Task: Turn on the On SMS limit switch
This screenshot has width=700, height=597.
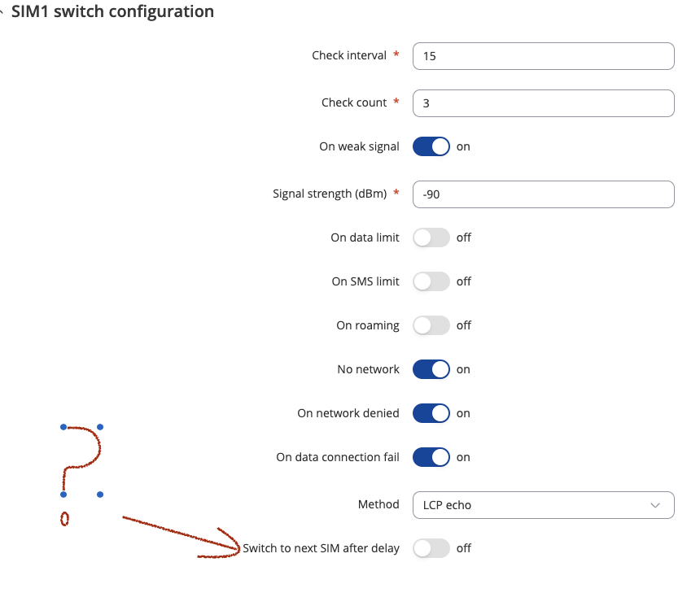Action: click(431, 281)
